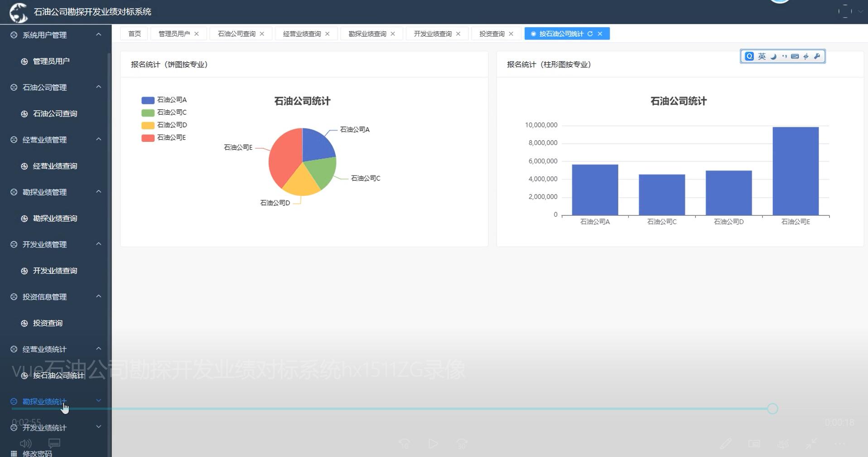This screenshot has height=457, width=868.
Task: Click the 石油公司管理 menu icon
Action: 14,88
